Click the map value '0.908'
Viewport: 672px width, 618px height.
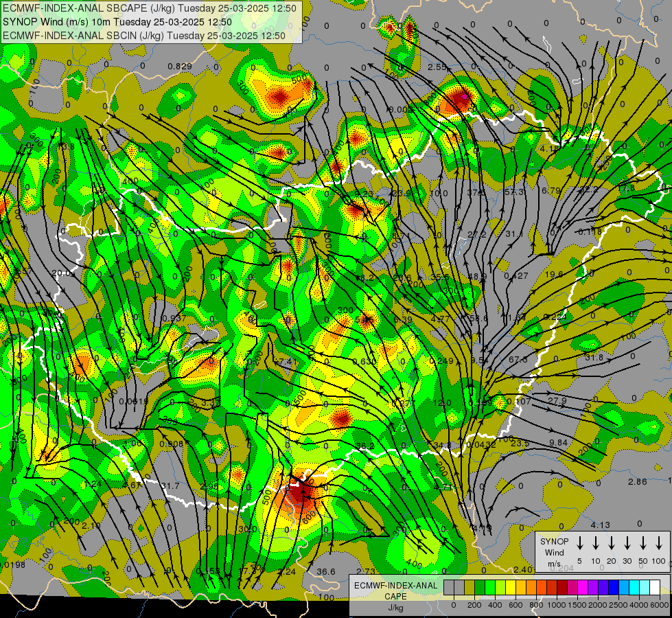click(172, 444)
